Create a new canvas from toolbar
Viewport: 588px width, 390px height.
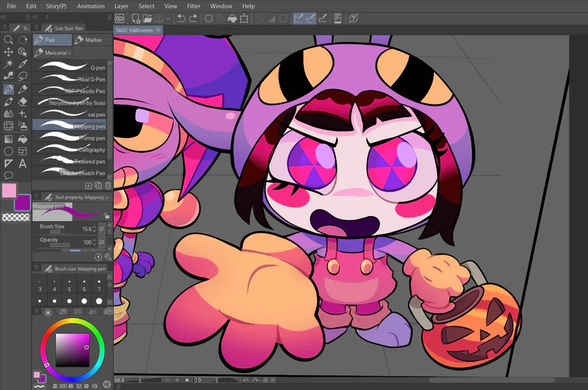pyautogui.click(x=136, y=18)
